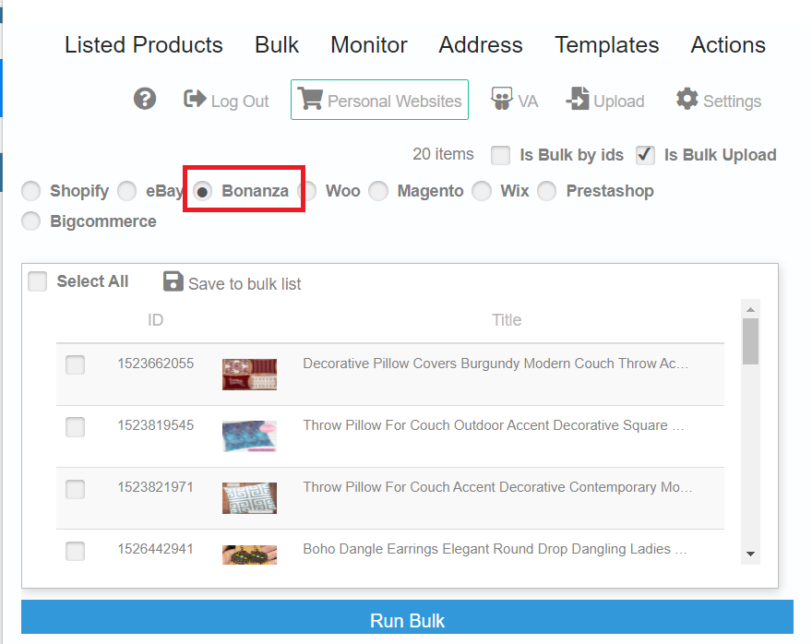Select the eBay radio button
Screen dimensions: 812x644
pos(127,191)
